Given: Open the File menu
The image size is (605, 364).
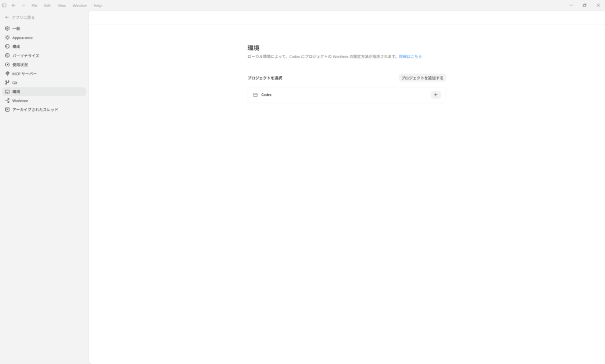Looking at the screenshot, I should [34, 5].
